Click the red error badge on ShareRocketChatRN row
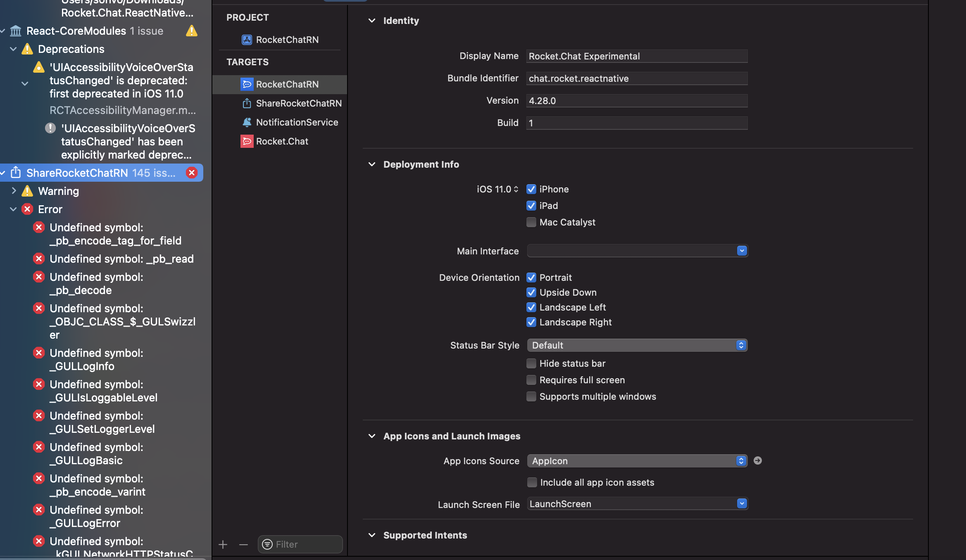Image resolution: width=966 pixels, height=560 pixels. coord(191,173)
